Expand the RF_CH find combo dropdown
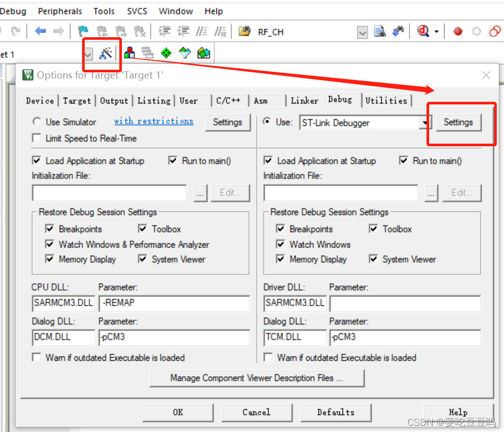This screenshot has height=432, width=504. point(363,33)
